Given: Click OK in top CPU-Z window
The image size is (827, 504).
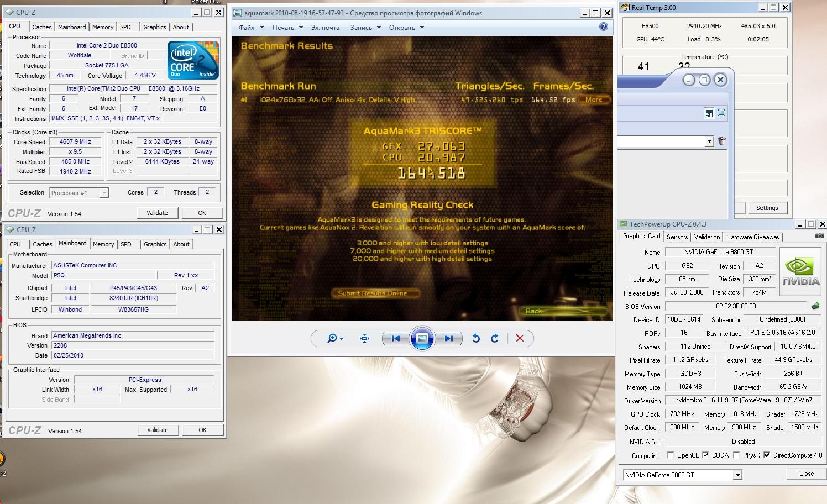Looking at the screenshot, I should point(202,213).
